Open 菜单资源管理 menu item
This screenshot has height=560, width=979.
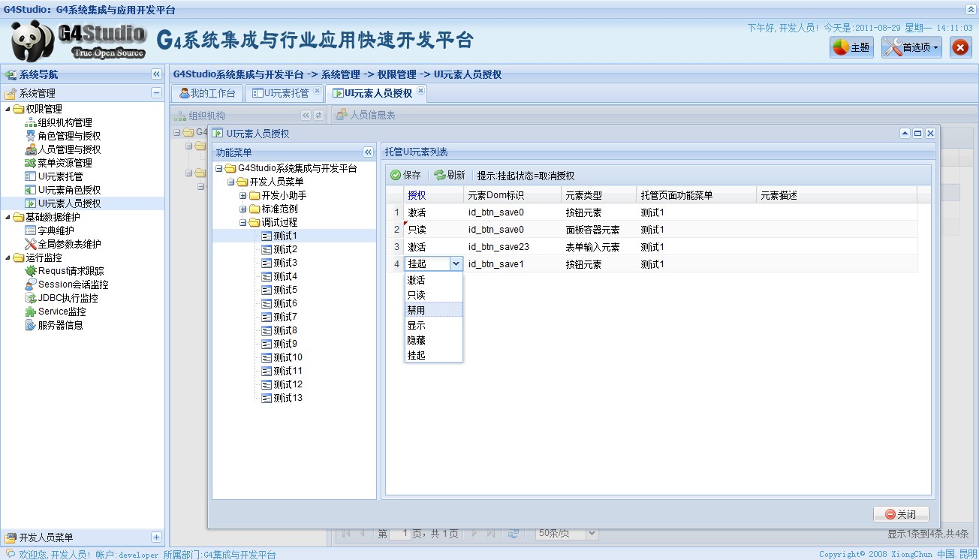click(65, 164)
